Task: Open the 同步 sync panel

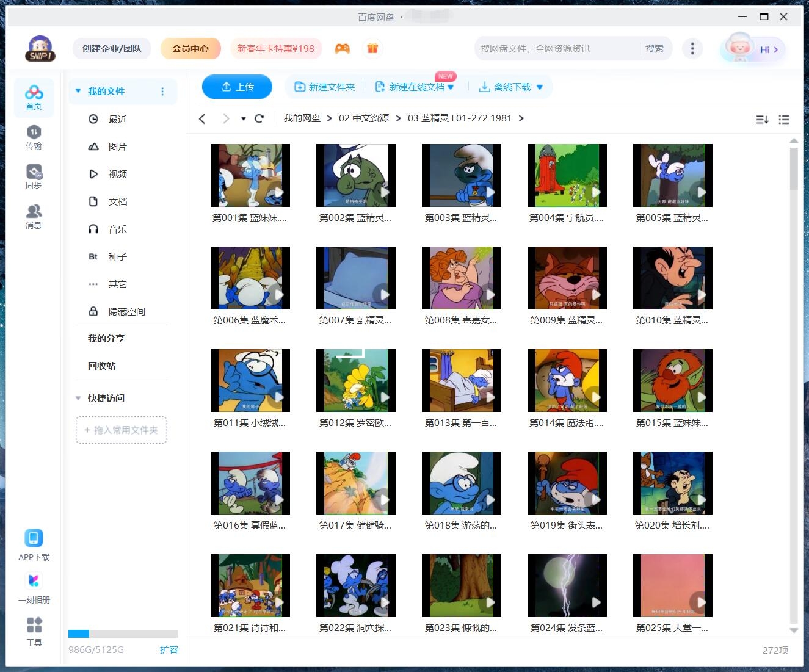Action: point(34,176)
